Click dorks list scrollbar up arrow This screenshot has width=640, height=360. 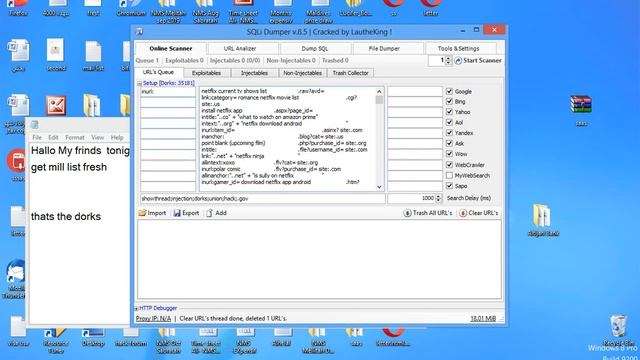379,91
